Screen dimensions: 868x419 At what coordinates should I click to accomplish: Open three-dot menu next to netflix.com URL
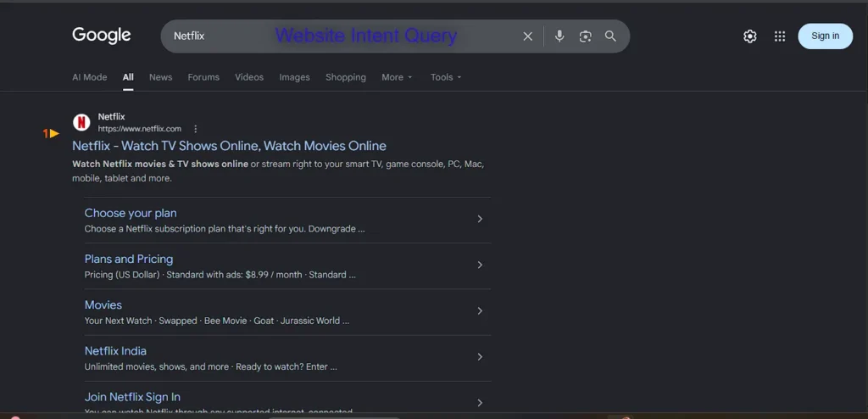pos(196,129)
